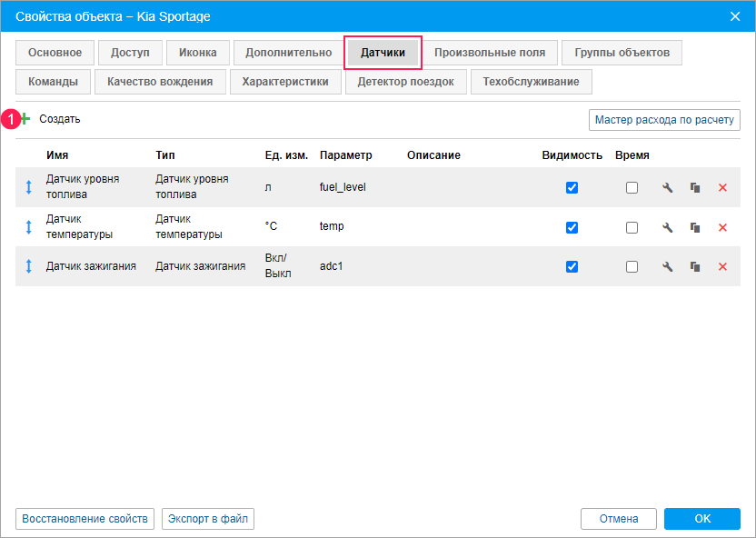Click the Описание column header
Image resolution: width=756 pixels, height=538 pixels.
click(433, 155)
